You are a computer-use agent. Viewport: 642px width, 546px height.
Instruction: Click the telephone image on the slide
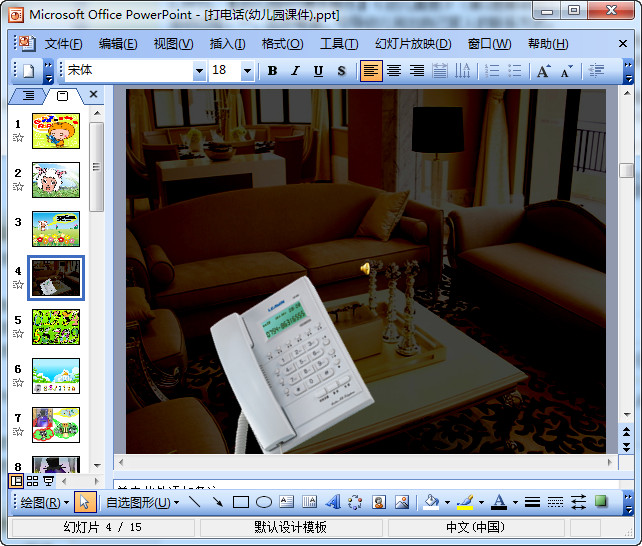coord(291,365)
